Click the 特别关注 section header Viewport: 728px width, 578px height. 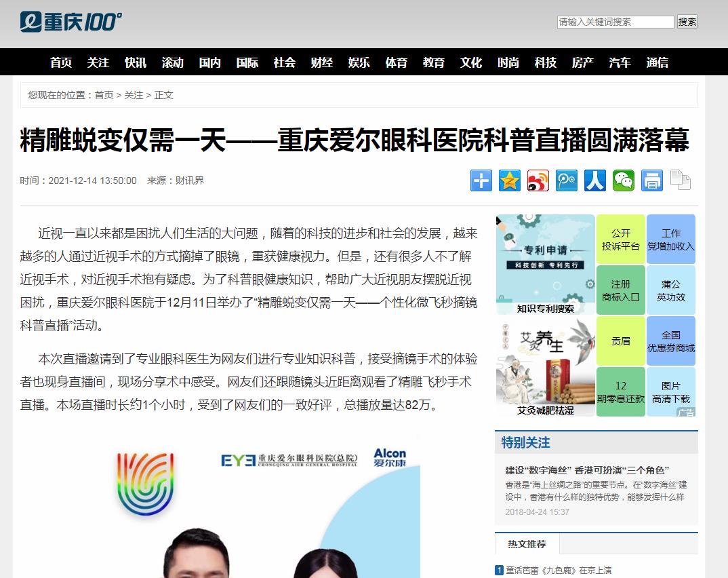point(525,442)
